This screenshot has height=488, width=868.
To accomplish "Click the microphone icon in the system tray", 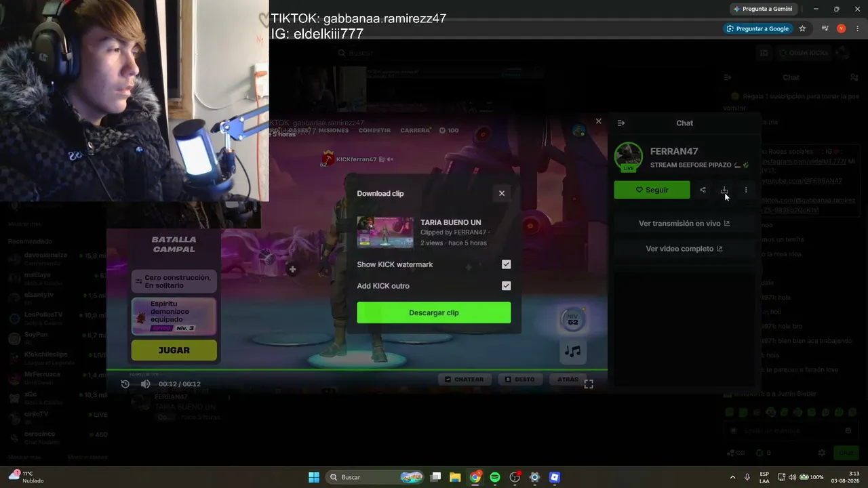I will [747, 477].
